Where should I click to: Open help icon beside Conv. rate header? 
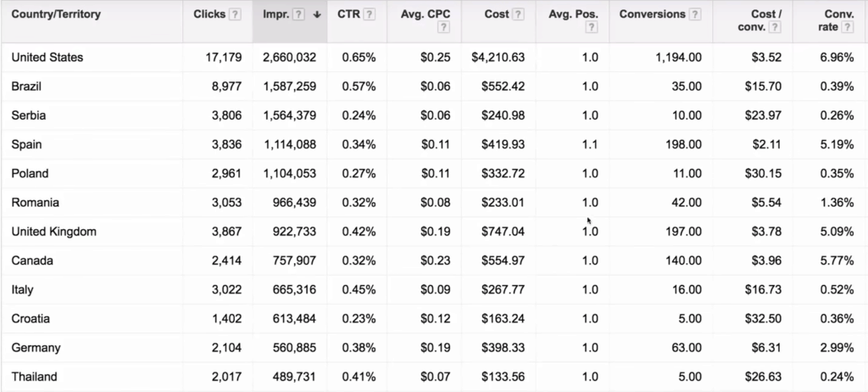[848, 27]
